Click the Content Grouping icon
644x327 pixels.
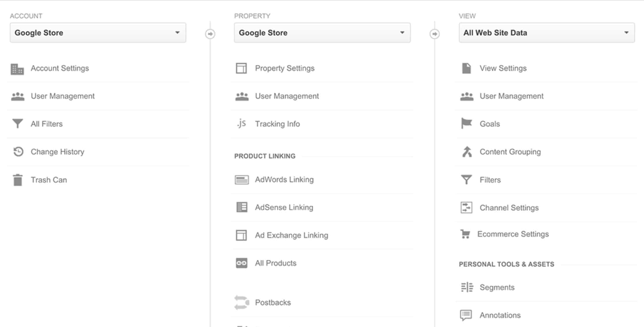click(466, 151)
